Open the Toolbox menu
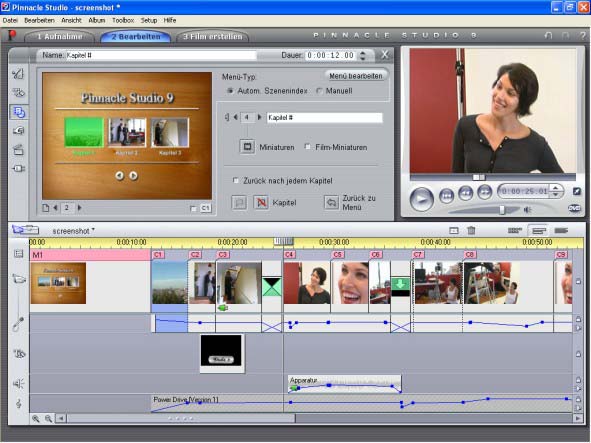This screenshot has height=443, width=591. [123, 20]
